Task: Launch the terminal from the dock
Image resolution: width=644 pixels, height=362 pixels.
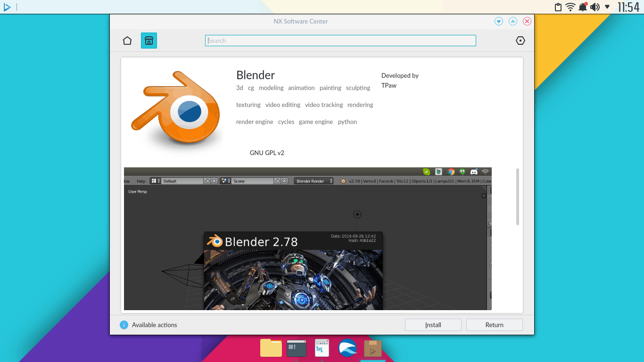Action: (297, 348)
